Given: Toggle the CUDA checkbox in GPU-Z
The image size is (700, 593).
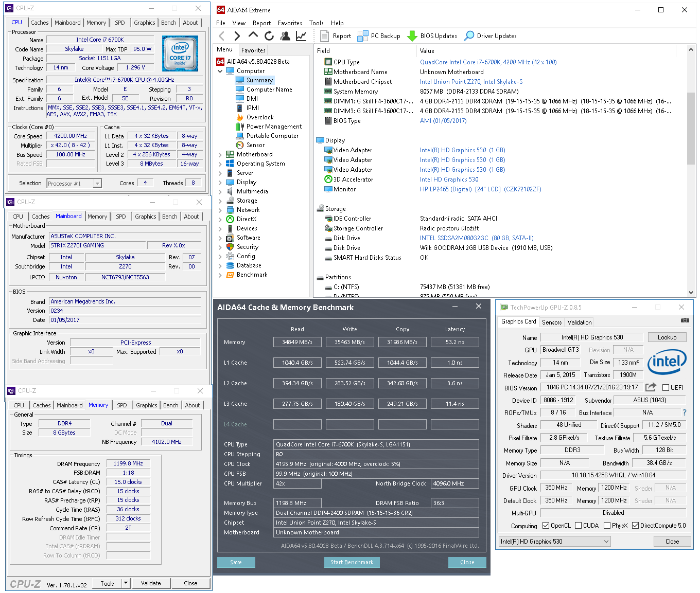Looking at the screenshot, I should (579, 526).
